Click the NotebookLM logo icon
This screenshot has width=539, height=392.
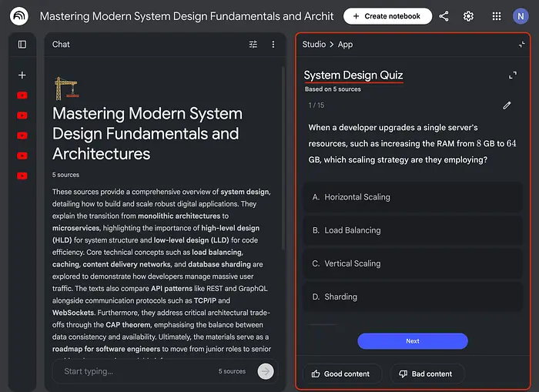tap(18, 16)
